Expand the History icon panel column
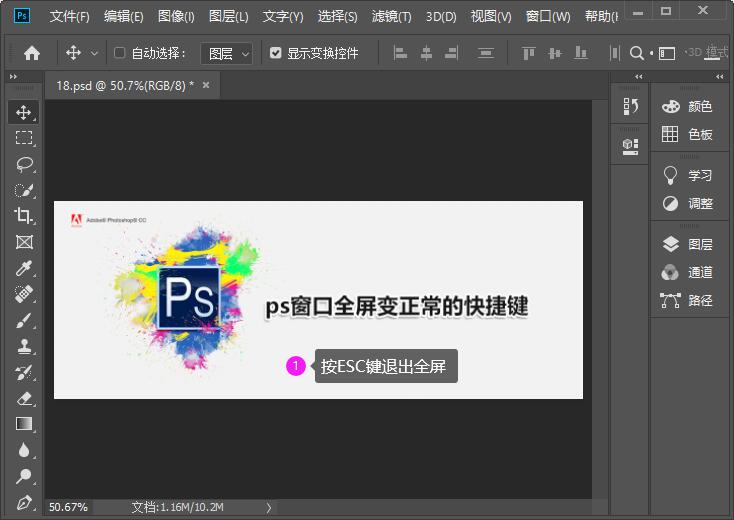This screenshot has height=520, width=734. click(639, 76)
